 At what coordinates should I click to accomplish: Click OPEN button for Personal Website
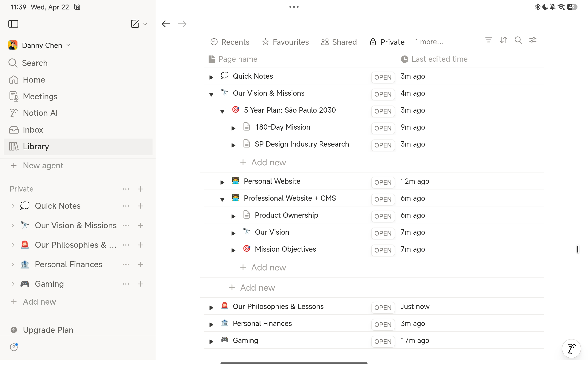(383, 182)
